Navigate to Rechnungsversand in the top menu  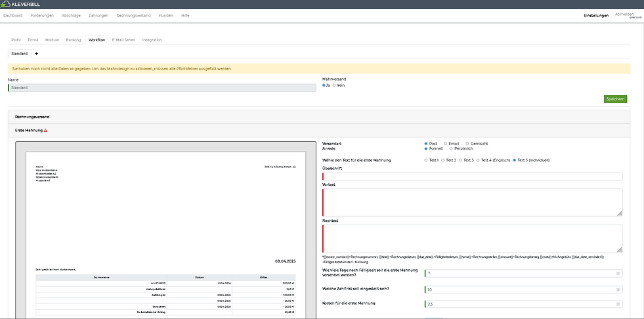pos(133,16)
